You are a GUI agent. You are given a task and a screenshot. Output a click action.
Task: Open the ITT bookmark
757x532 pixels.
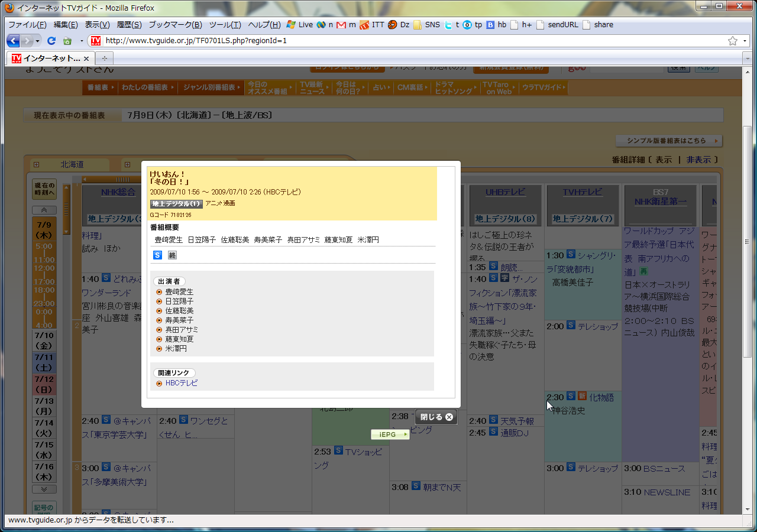coord(372,25)
